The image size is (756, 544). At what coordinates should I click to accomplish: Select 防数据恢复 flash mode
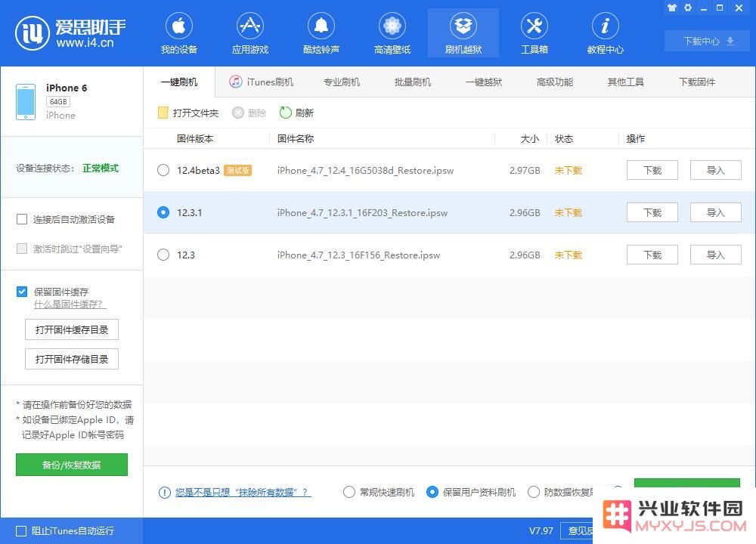coord(533,492)
